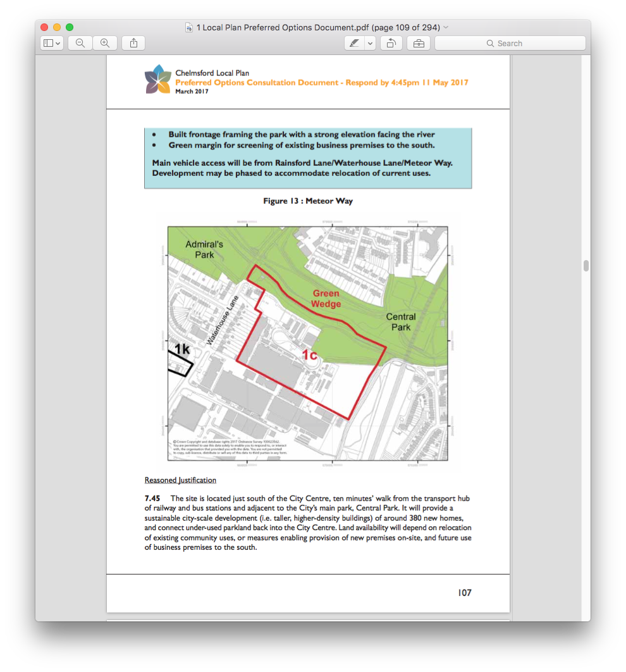Click the red '1c' site label
Viewport: 626px width, 672px height.
pos(310,355)
